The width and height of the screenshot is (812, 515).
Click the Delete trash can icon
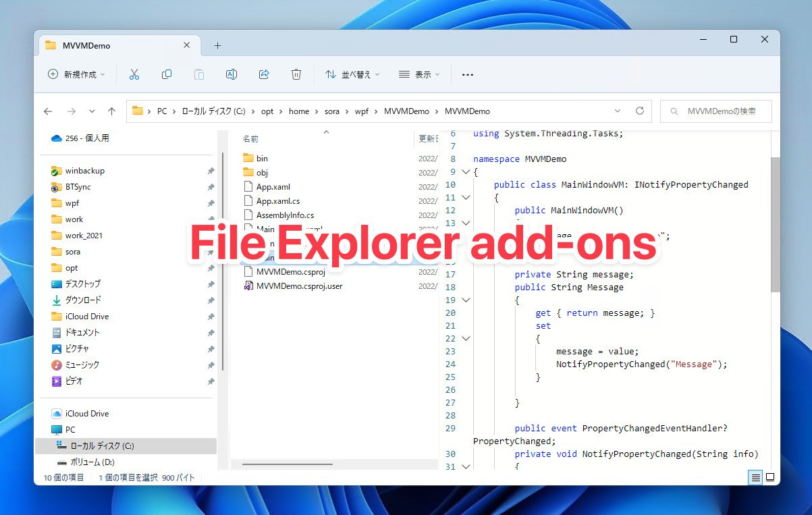(x=296, y=74)
